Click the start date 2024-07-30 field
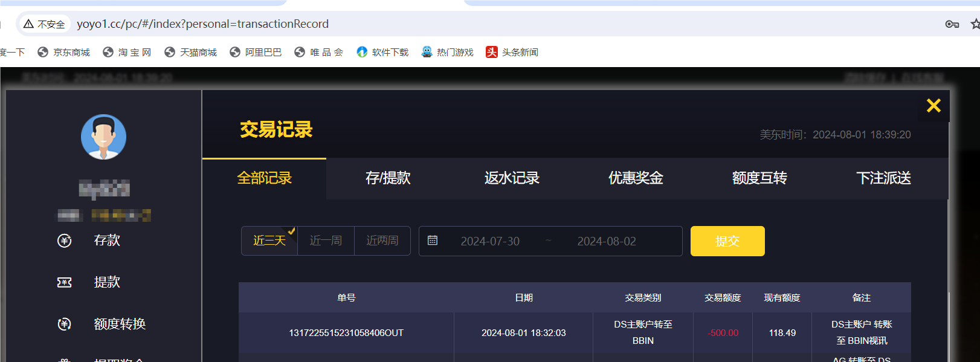This screenshot has width=980, height=362. pyautogui.click(x=490, y=241)
